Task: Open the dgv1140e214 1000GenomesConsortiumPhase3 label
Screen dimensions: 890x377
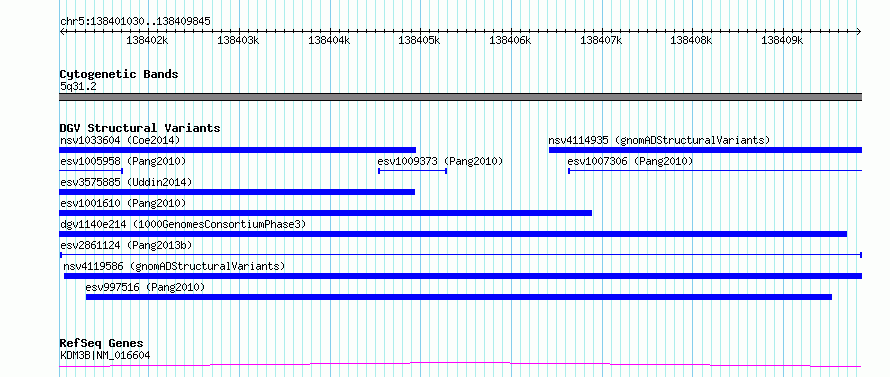Action: pyautogui.click(x=183, y=224)
